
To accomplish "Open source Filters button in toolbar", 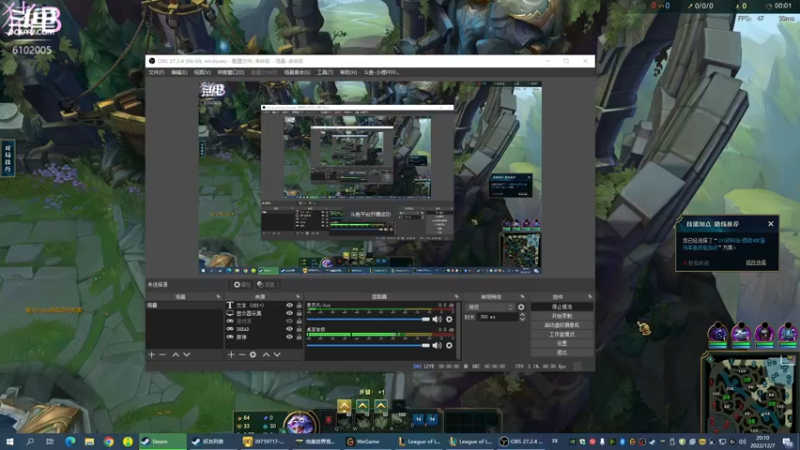I will pos(266,285).
